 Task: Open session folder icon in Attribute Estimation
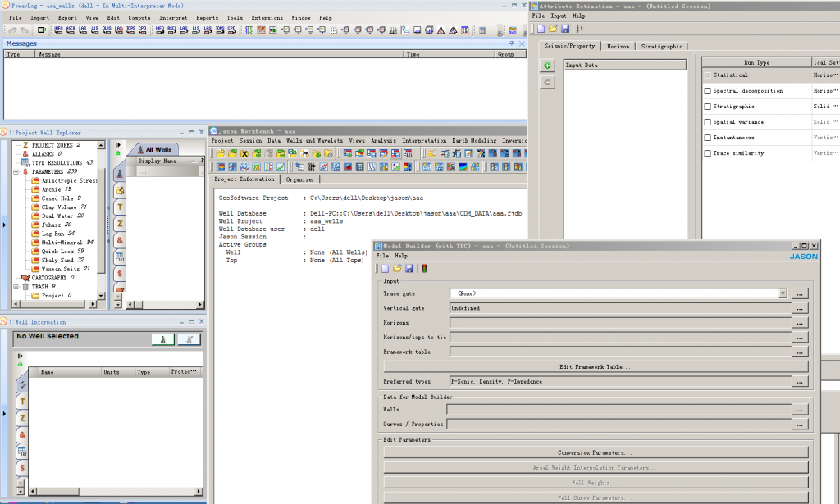553,29
